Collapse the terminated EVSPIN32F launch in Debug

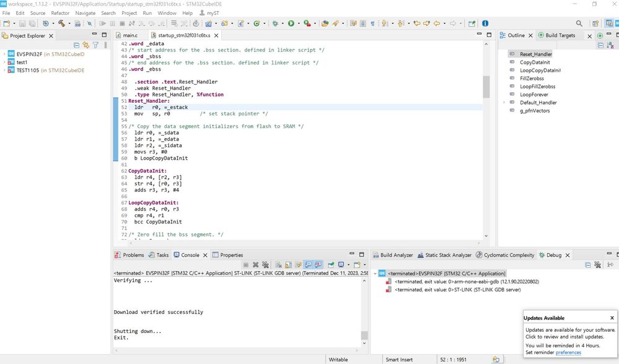tap(375, 273)
